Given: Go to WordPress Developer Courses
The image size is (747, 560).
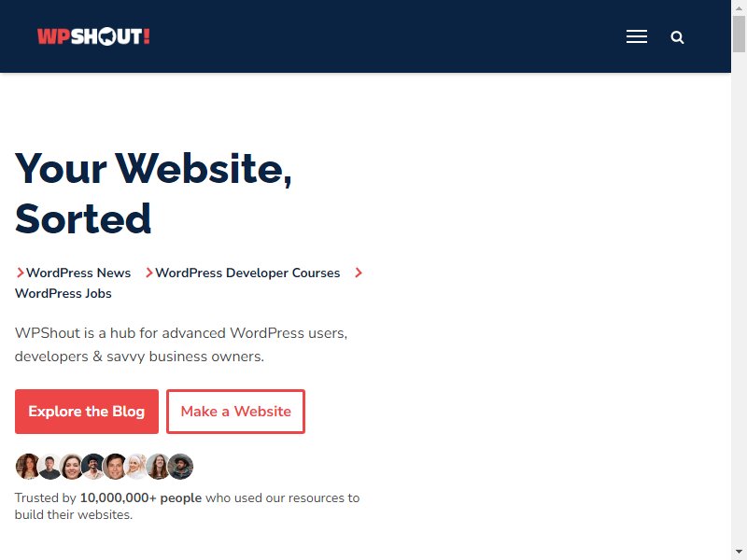Looking at the screenshot, I should click(247, 273).
